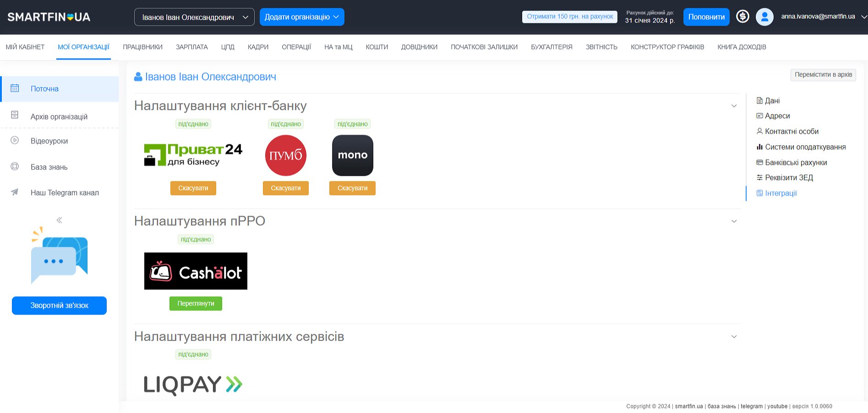Open the Додати організацію dropdown
Screen dimensions: 868x413
pyautogui.click(x=302, y=17)
